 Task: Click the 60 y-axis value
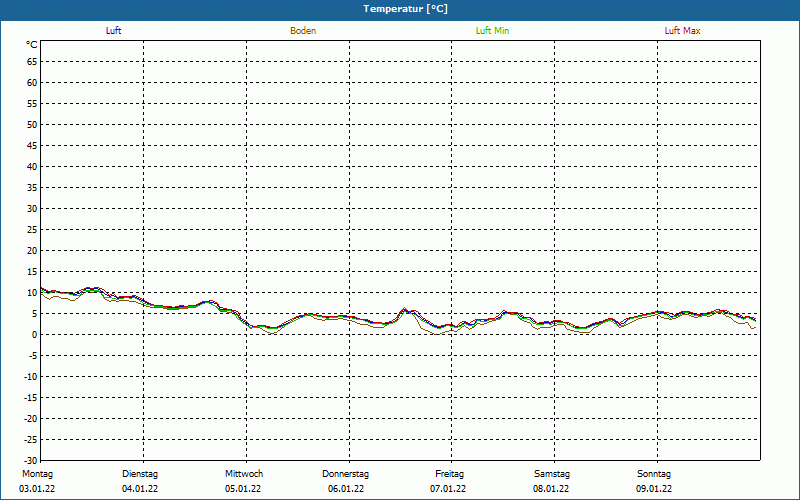32,83
